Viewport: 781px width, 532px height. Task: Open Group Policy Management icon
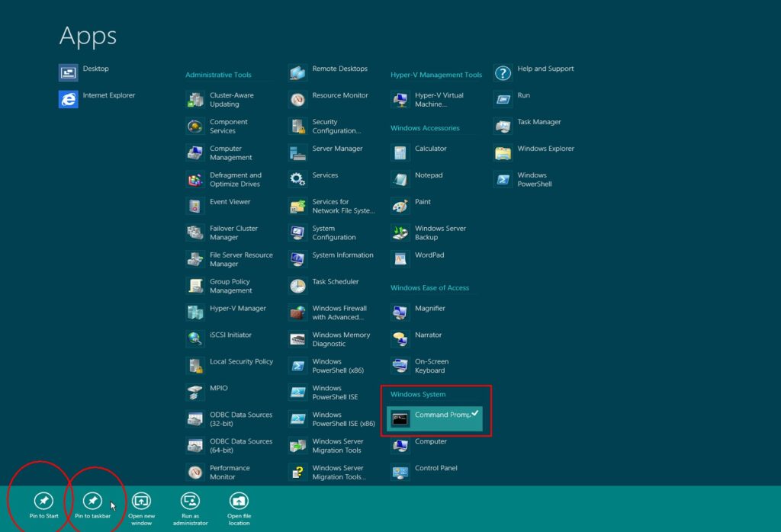195,286
